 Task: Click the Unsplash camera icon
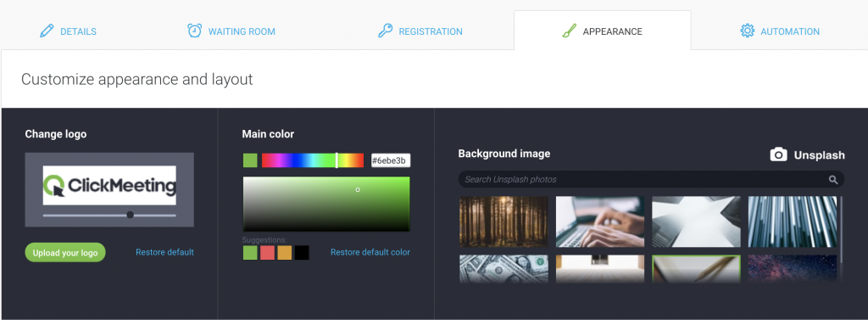pos(778,154)
